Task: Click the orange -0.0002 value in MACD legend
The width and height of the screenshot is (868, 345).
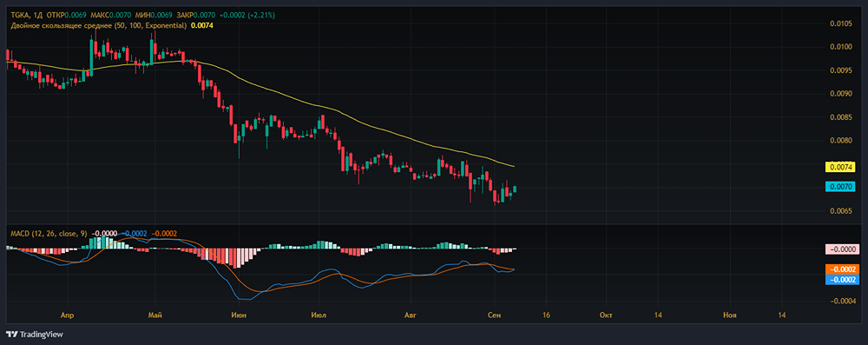Action: click(164, 234)
